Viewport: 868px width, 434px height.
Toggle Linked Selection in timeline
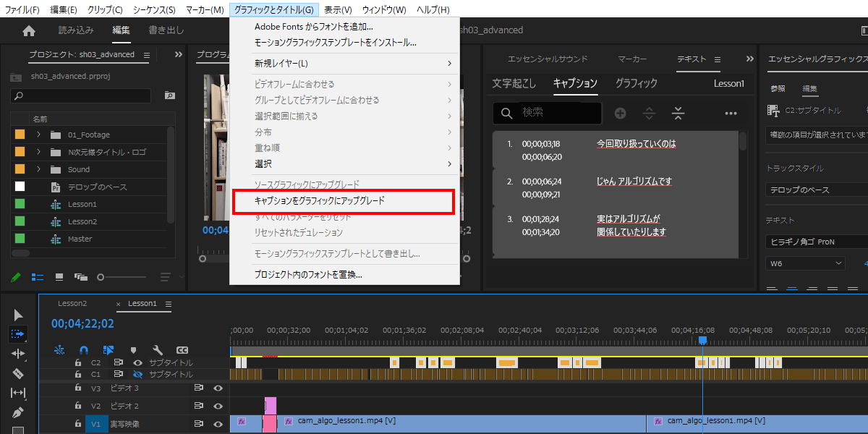[109, 349]
